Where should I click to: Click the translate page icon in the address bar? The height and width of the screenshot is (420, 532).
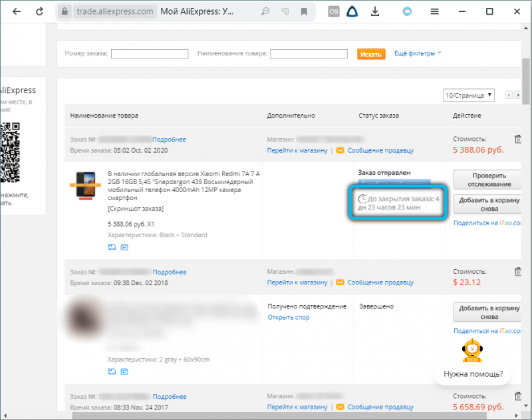pos(285,11)
